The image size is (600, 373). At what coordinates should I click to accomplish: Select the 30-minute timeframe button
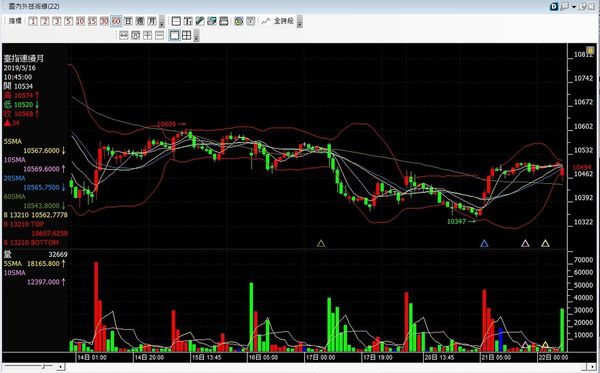(x=104, y=21)
